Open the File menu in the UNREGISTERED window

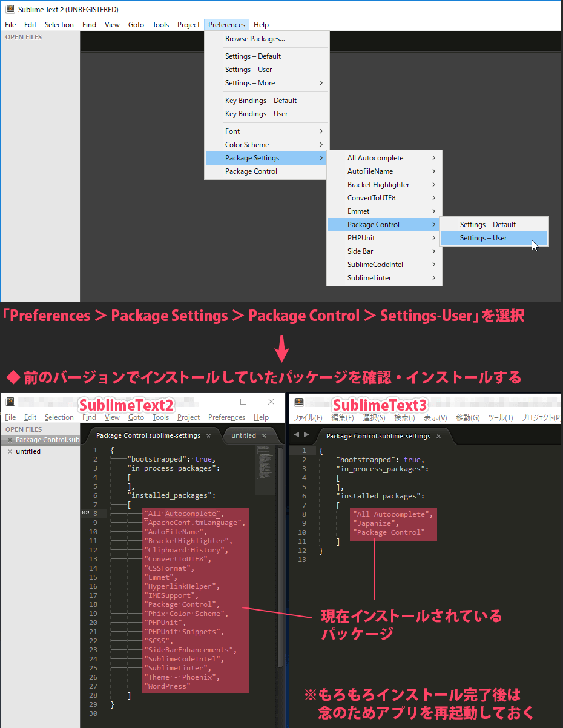pyautogui.click(x=10, y=25)
